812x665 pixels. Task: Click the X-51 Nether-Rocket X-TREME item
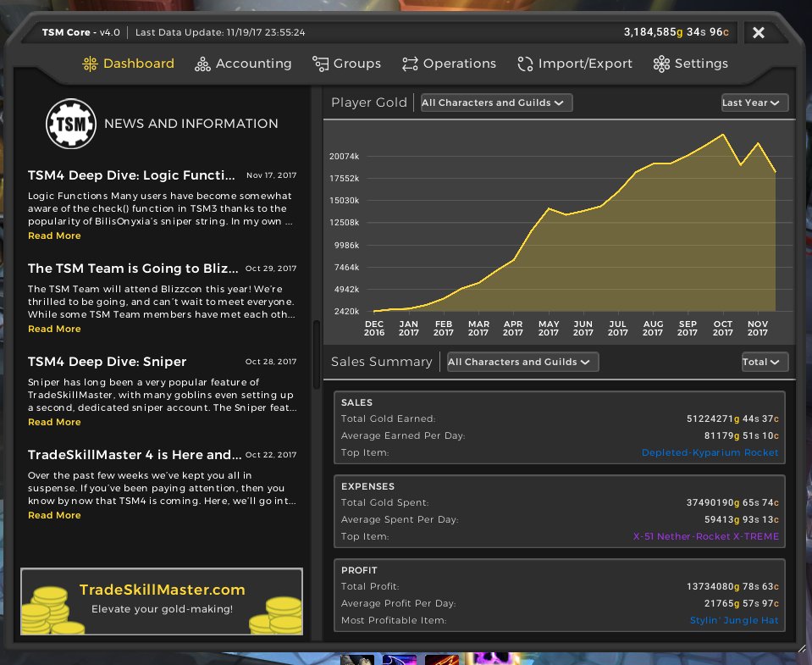(706, 536)
